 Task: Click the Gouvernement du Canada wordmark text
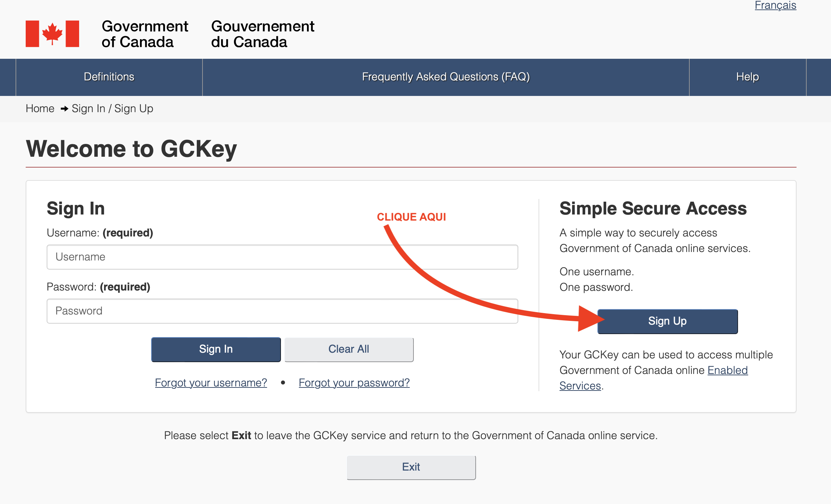[263, 34]
